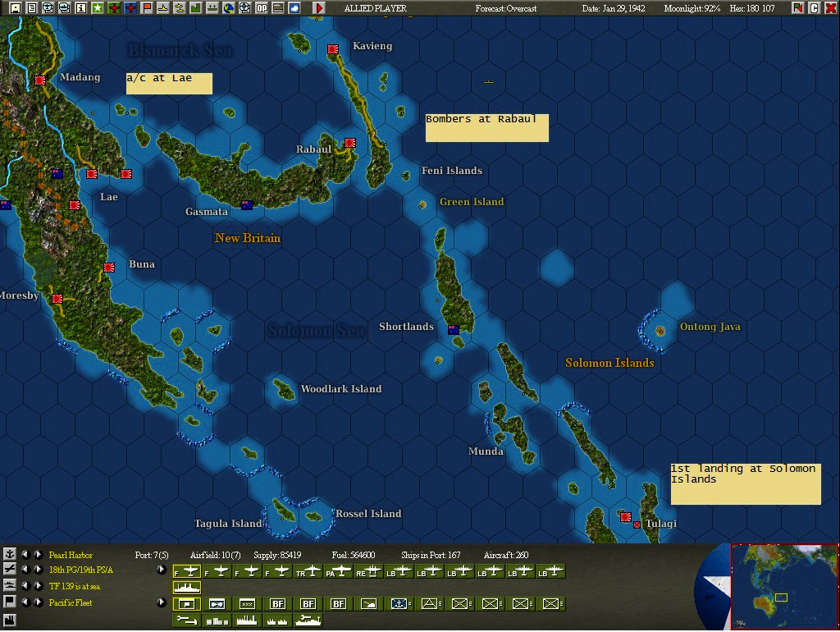The image size is (840, 632).
Task: Go to next air group arrow
Action: 38,570
